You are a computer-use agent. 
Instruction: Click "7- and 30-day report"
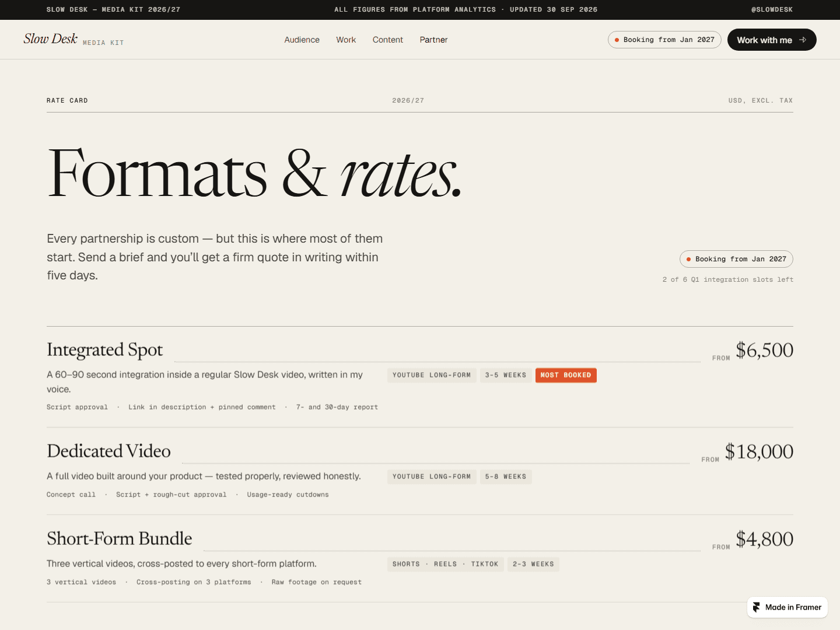coord(337,407)
